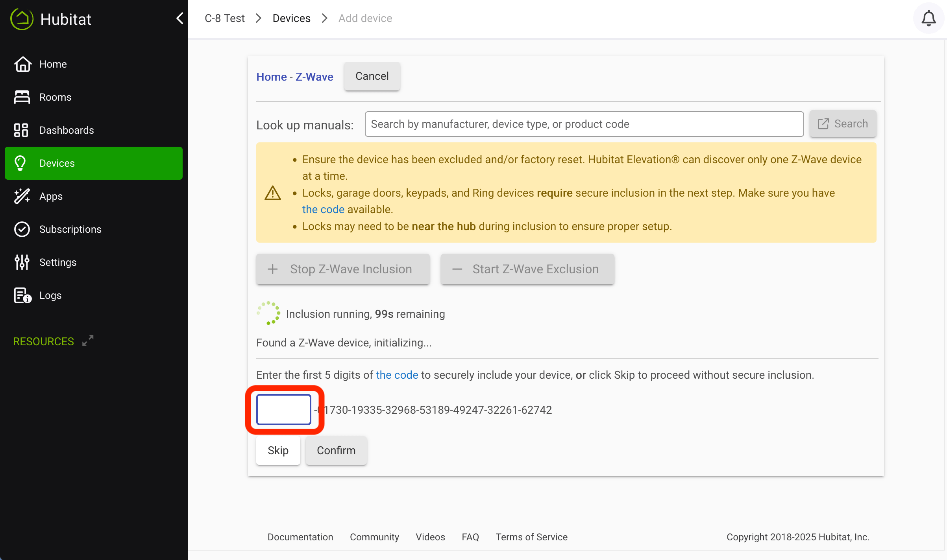The height and width of the screenshot is (560, 947).
Task: Click the Home house icon
Action: point(22,64)
